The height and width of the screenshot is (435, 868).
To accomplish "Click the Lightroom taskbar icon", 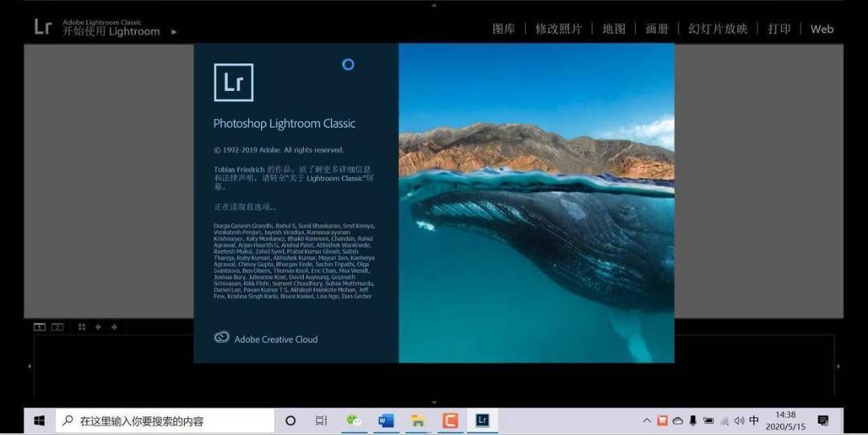I will point(482,421).
